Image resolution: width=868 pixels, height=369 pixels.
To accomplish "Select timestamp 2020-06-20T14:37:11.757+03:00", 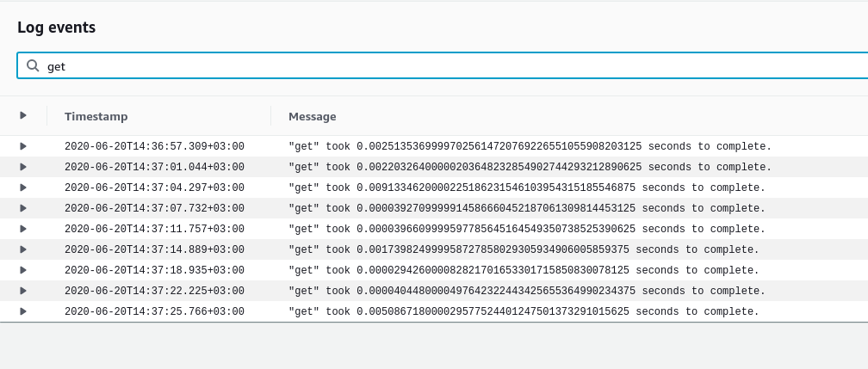I will click(x=154, y=229).
